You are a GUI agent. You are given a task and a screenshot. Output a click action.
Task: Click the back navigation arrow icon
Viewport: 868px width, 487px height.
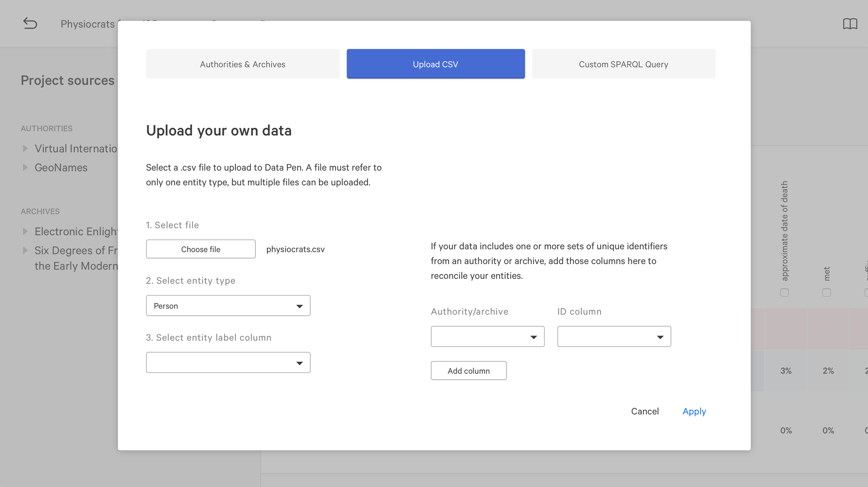coord(30,23)
